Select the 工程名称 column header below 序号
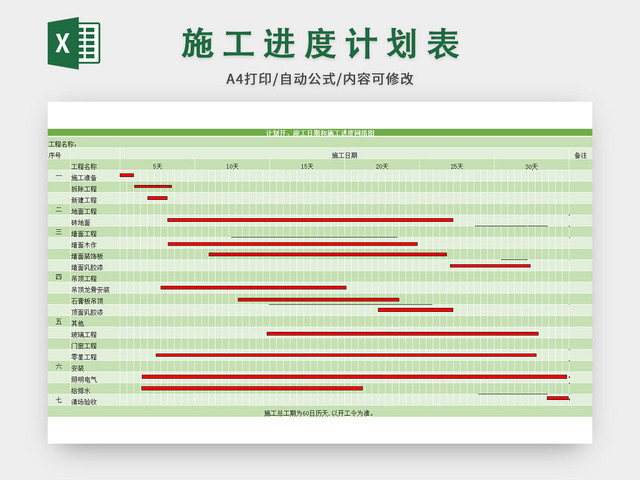This screenshot has height=480, width=640. click(84, 167)
